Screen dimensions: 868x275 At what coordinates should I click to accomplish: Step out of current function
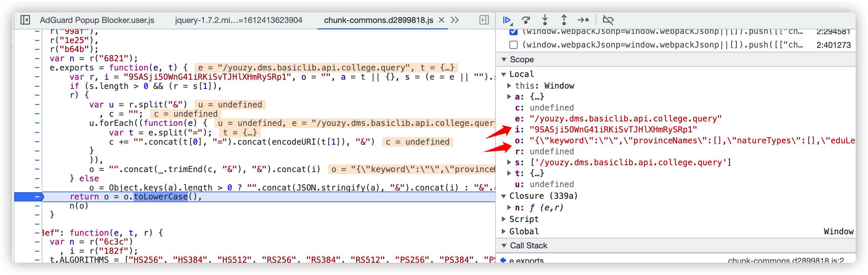(564, 20)
